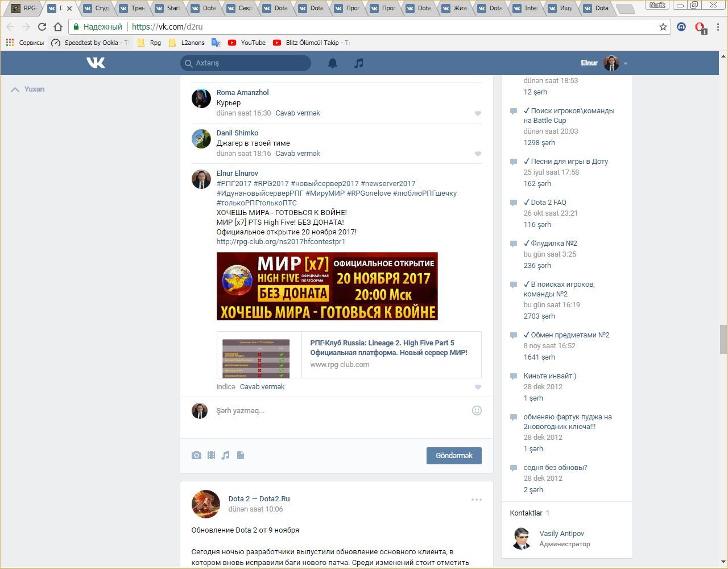Open Rpg bookmarks folder
Screen dimensions: 728x569
coord(149,43)
